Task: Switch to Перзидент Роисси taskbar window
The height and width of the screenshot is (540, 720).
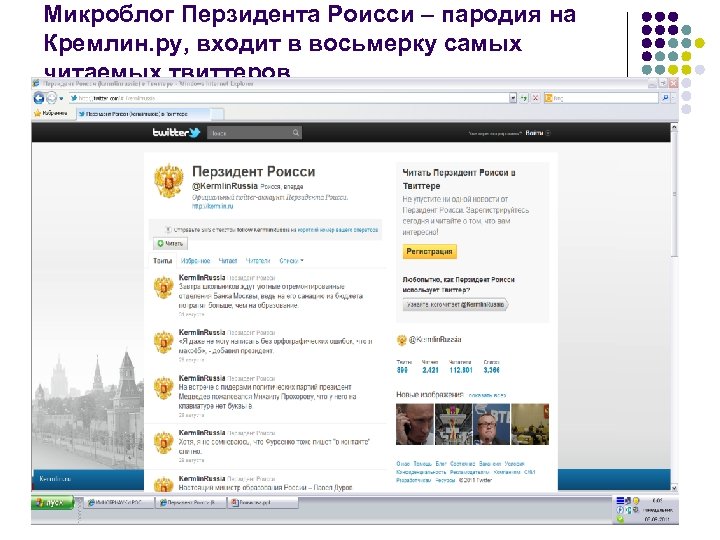Action: (x=191, y=503)
